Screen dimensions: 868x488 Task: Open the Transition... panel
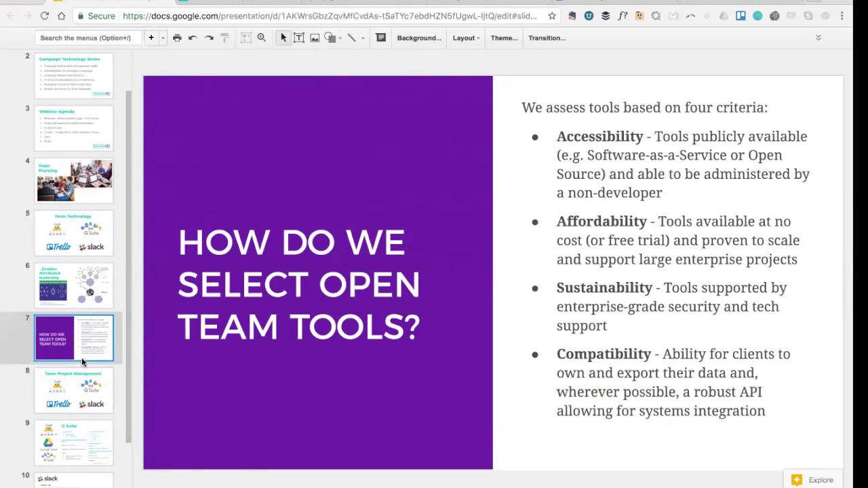tap(547, 38)
